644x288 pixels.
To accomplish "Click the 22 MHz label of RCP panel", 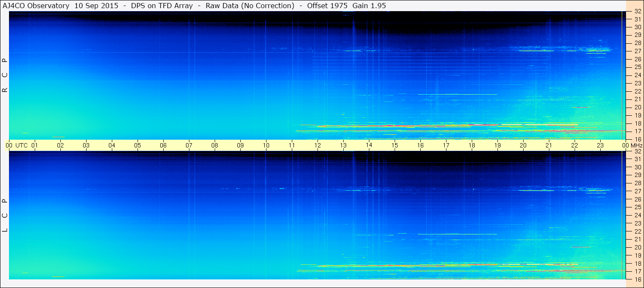I will [637, 91].
